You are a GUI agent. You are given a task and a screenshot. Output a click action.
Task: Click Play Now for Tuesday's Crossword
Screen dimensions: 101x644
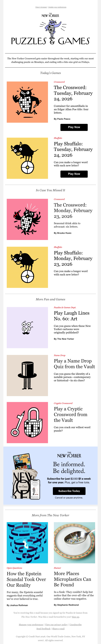(x=74, y=127)
